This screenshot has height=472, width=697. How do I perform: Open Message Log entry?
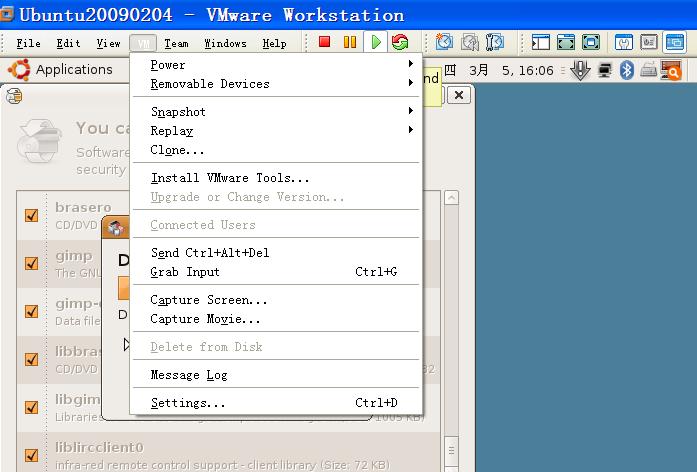tap(276, 375)
